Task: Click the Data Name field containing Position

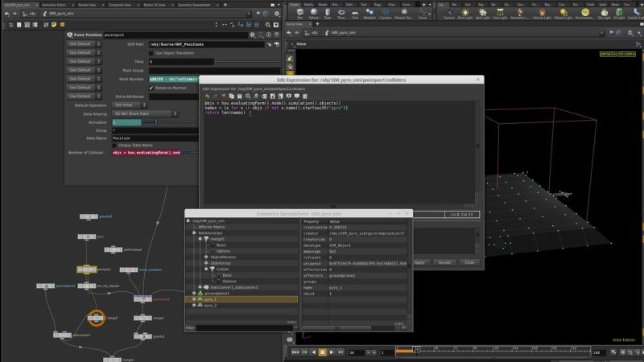Action: pos(155,138)
